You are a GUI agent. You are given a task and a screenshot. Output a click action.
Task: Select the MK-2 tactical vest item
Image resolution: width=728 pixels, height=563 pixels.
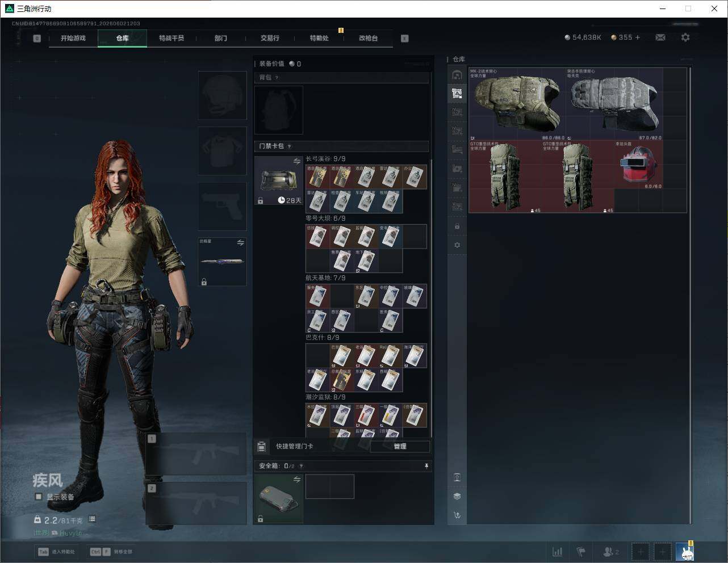pos(517,104)
